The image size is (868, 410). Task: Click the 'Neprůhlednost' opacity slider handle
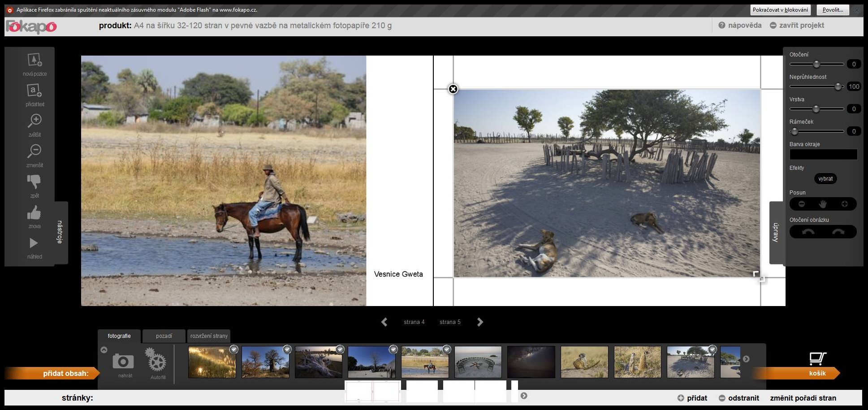(x=838, y=86)
